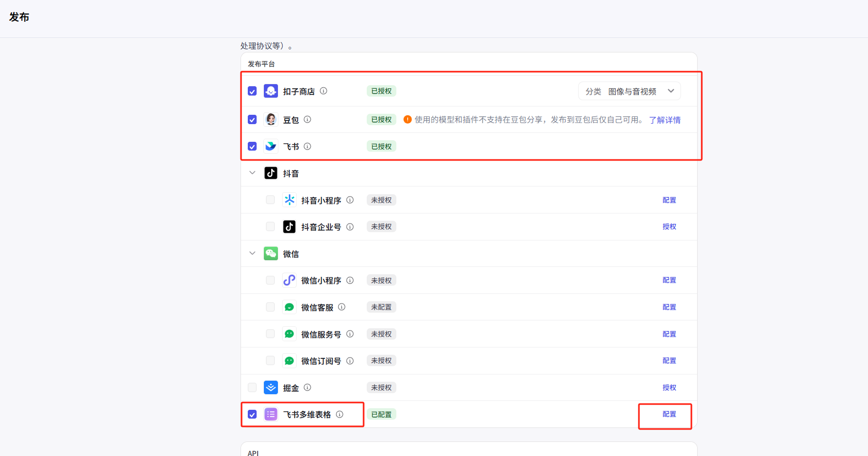Screen dimensions: 868x456
Task: Open the info icon beside 微信客服
Action: [x=342, y=307]
